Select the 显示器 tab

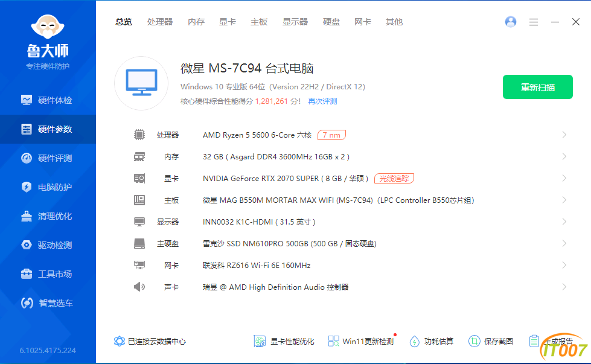pos(295,22)
